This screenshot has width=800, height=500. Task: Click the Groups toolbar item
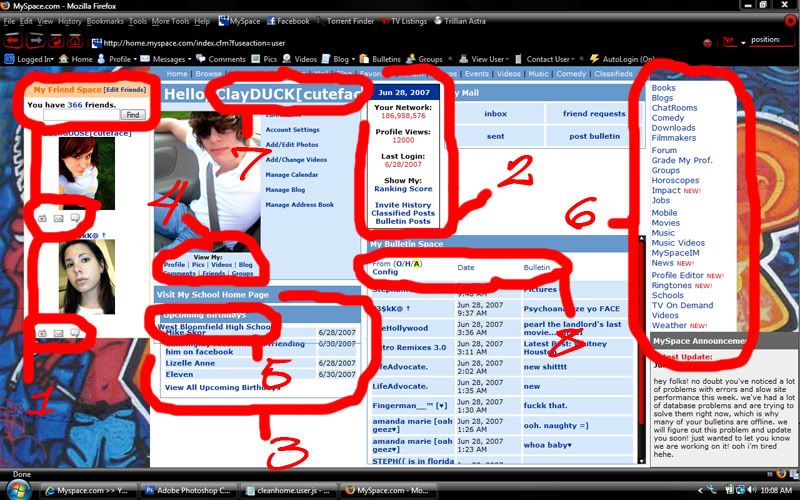pyautogui.click(x=424, y=59)
